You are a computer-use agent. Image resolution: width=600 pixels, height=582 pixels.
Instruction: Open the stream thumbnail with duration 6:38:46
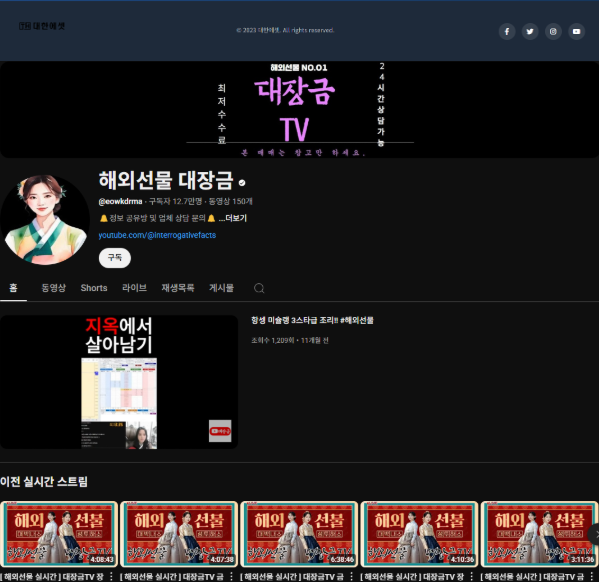click(x=299, y=534)
